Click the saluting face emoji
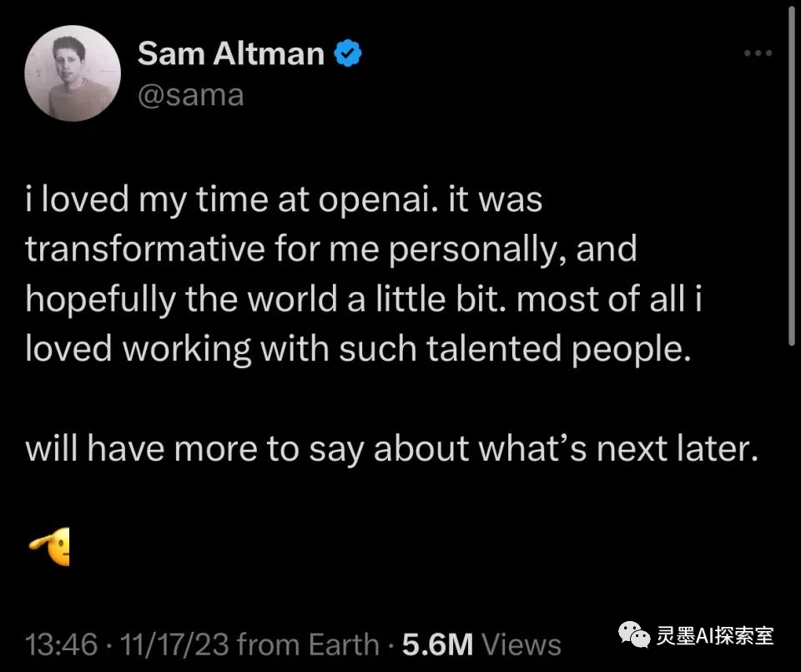Viewport: 801px width, 672px height. tap(52, 548)
